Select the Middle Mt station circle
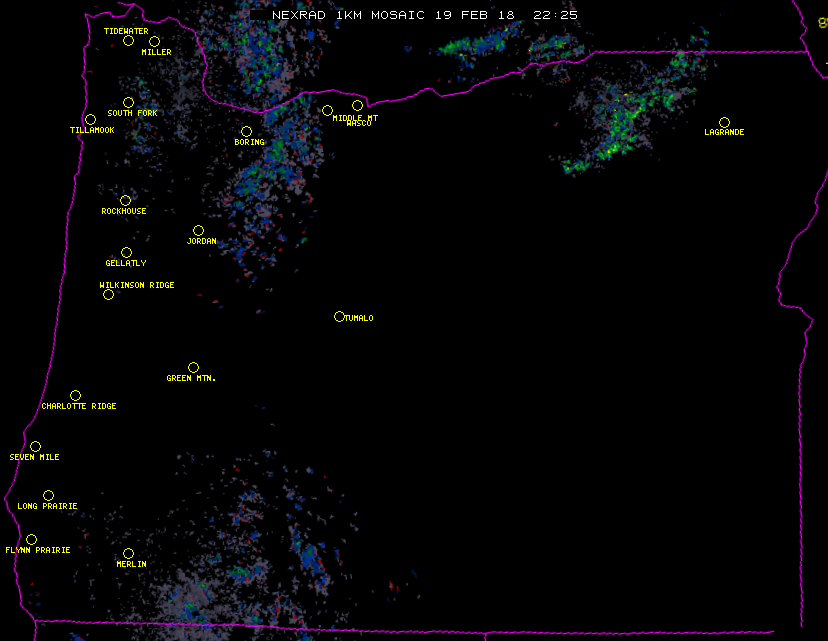The height and width of the screenshot is (641, 828). 327,111
